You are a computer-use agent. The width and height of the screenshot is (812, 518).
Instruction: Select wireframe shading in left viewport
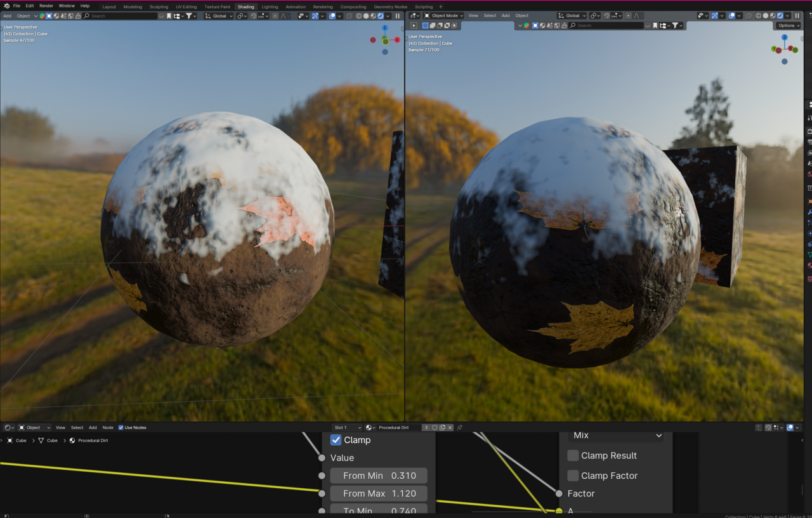click(359, 16)
